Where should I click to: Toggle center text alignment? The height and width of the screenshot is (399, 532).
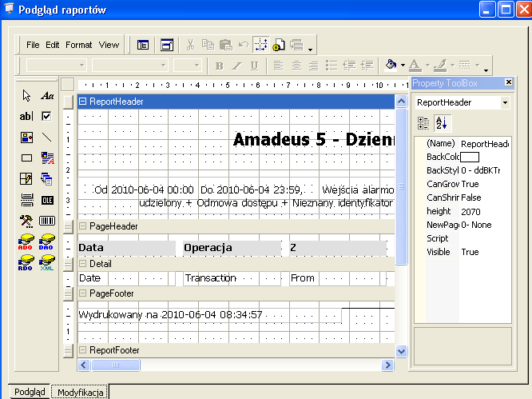tap(296, 66)
